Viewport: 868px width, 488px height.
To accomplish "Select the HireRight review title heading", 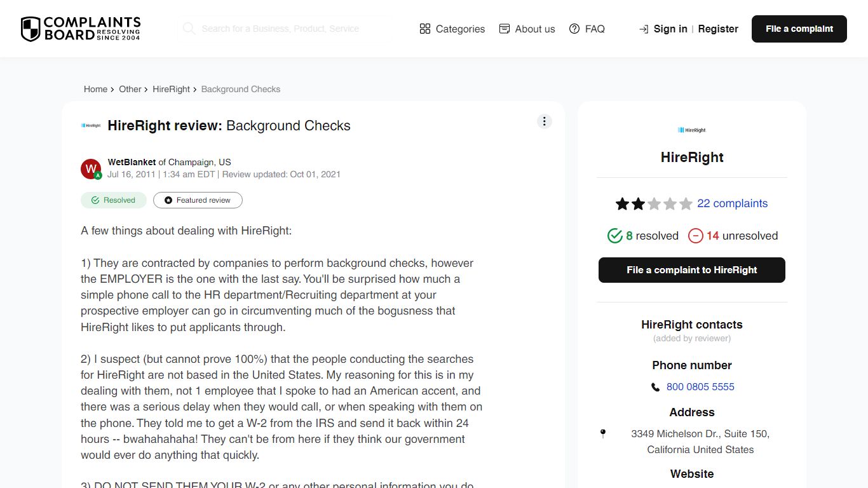I will click(229, 126).
